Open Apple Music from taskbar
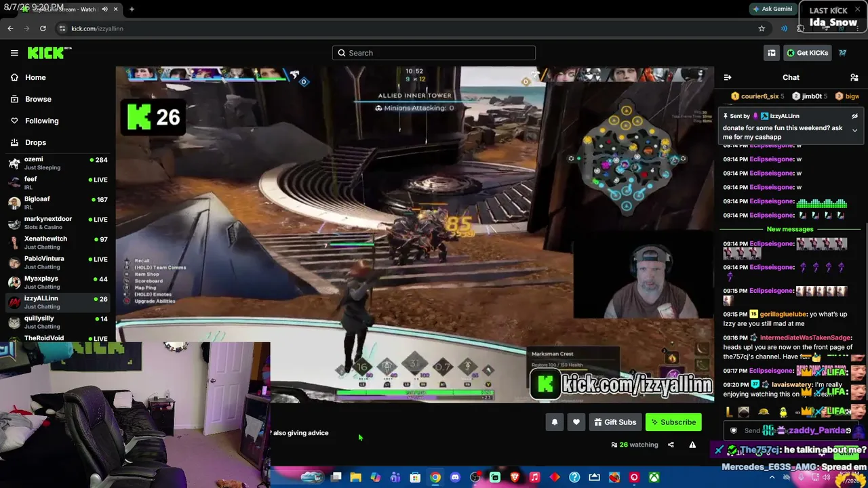The height and width of the screenshot is (488, 868). tap(534, 478)
